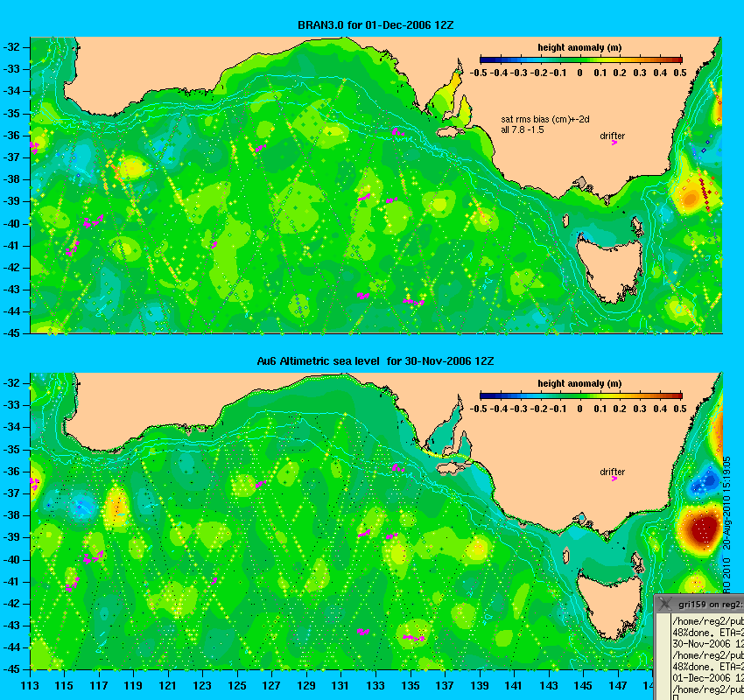Click the 0 tick on bottom colorbar
The image size is (744, 700).
pyautogui.click(x=579, y=409)
